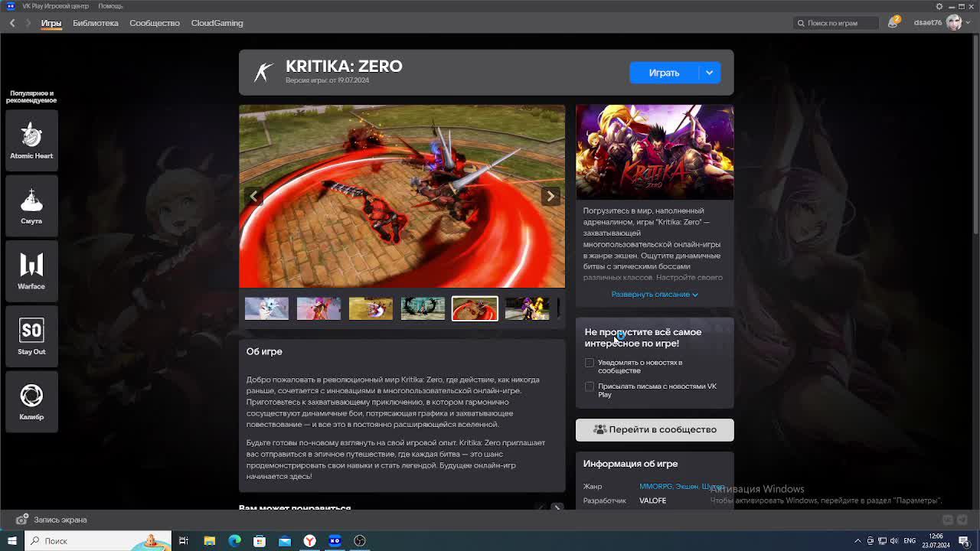Image resolution: width=980 pixels, height=551 pixels.
Task: Open Смута game in the sidebar
Action: click(31, 204)
